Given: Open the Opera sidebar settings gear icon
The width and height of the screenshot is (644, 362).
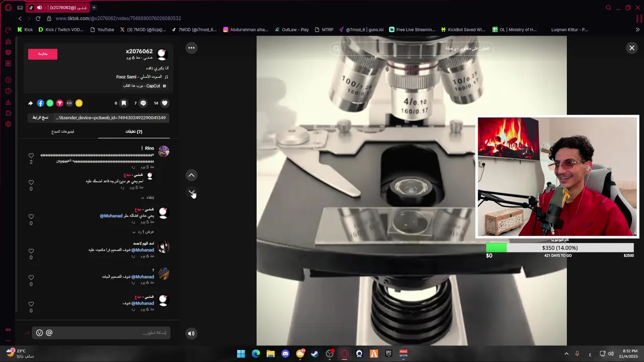Looking at the screenshot, I should tap(8, 124).
